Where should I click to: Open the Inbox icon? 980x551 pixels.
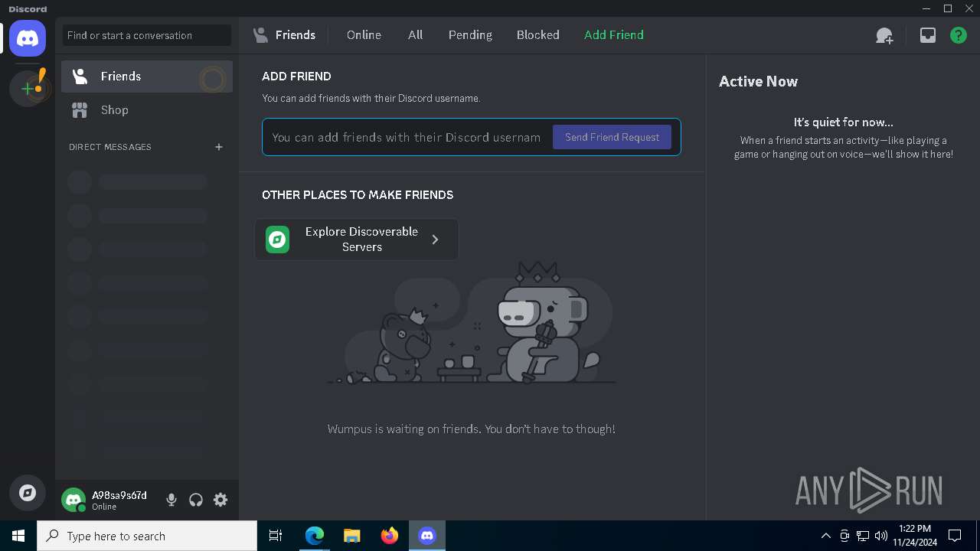[928, 35]
